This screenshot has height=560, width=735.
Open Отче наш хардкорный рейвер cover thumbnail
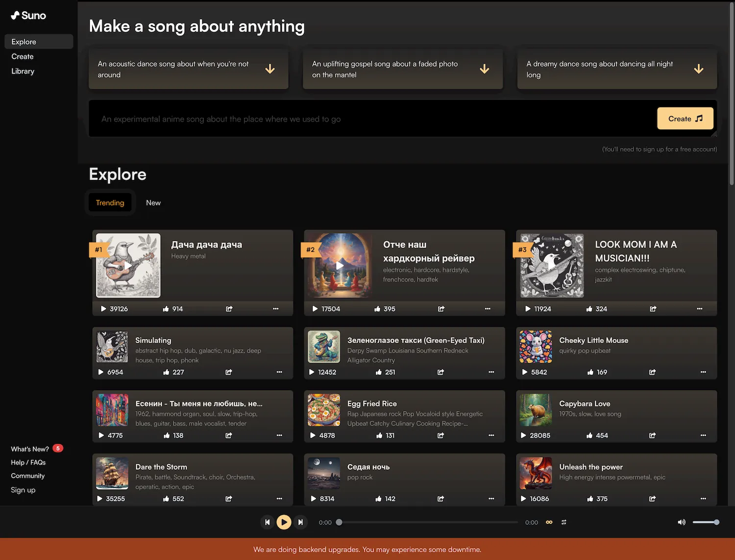(340, 266)
